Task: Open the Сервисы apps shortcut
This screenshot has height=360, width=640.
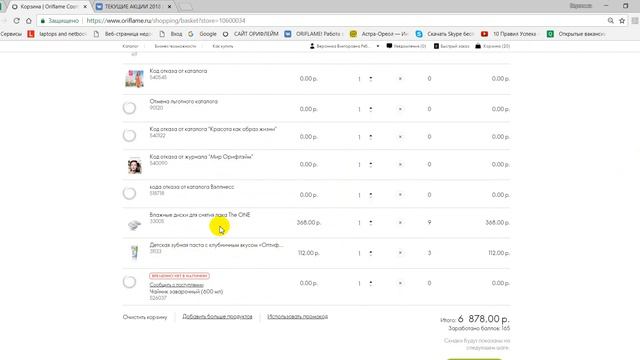Action: (x=11, y=34)
